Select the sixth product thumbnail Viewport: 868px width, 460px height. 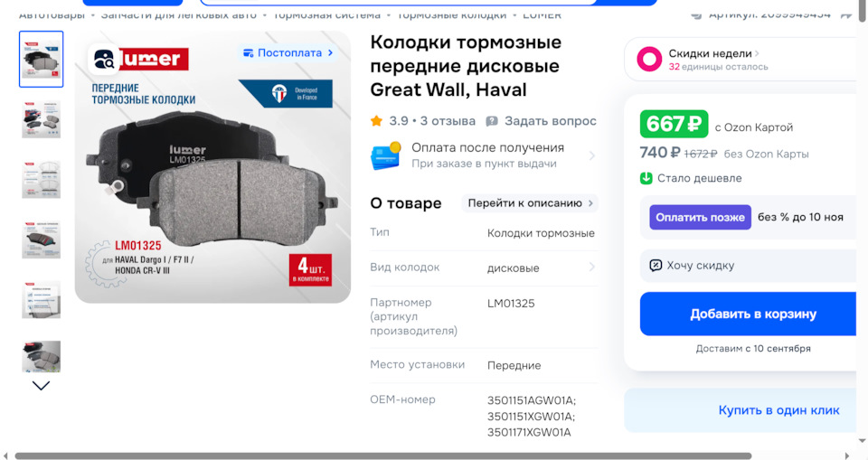click(41, 356)
